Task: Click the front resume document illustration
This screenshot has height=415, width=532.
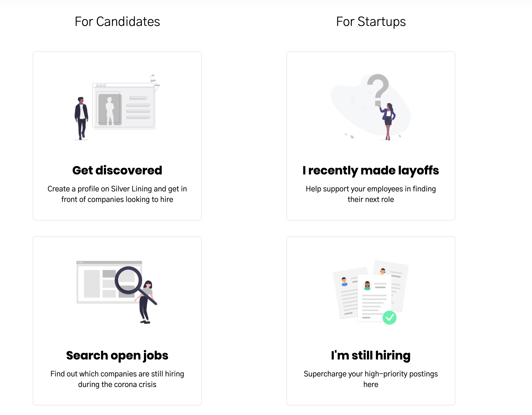Action: (374, 298)
